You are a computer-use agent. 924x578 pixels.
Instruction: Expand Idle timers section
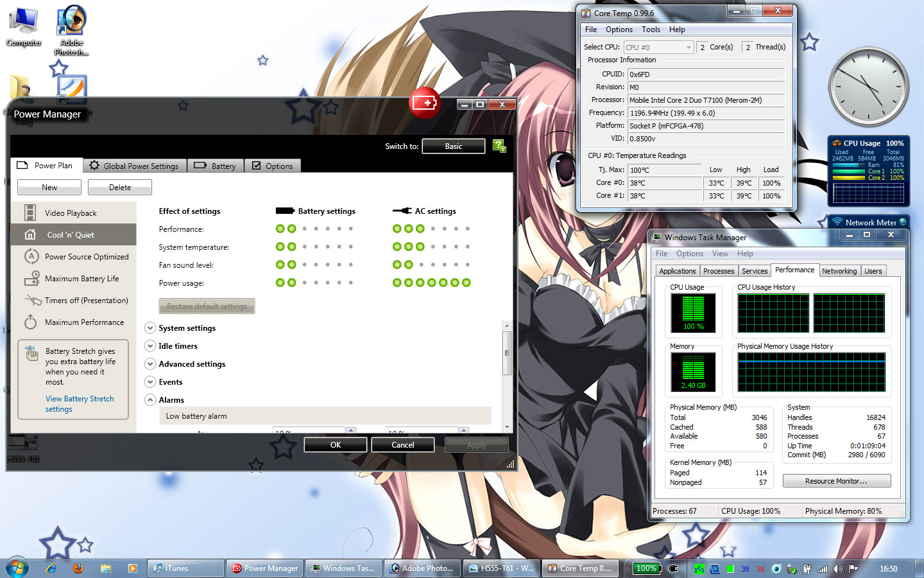(150, 346)
